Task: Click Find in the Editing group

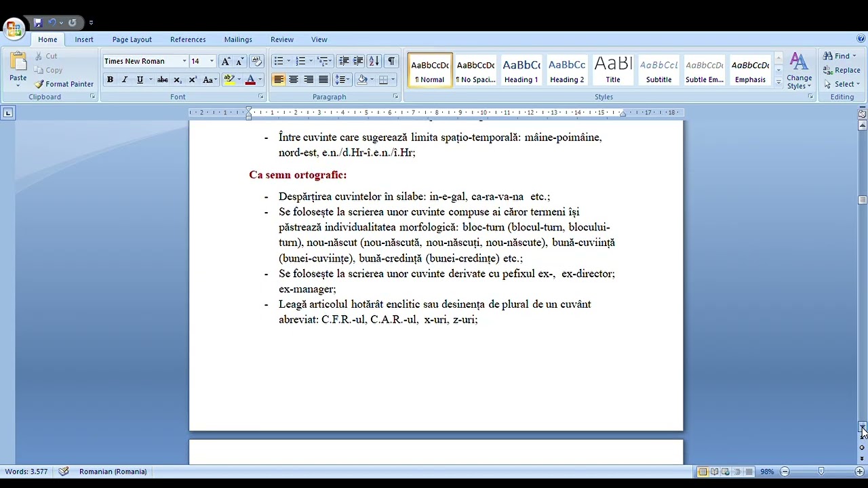Action: [x=841, y=56]
